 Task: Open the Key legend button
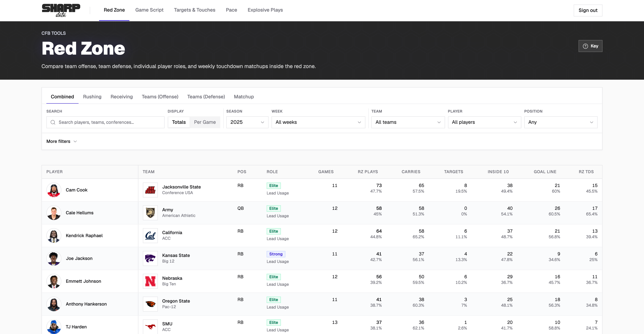point(590,46)
